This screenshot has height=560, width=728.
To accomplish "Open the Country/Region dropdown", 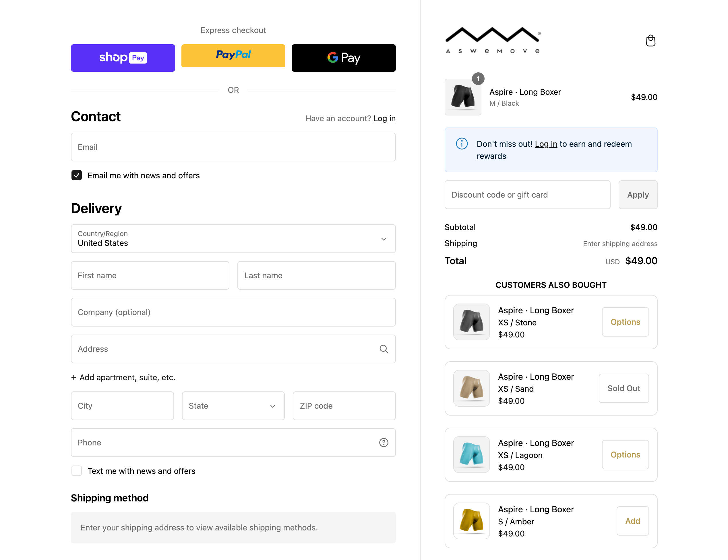I will pyautogui.click(x=233, y=239).
